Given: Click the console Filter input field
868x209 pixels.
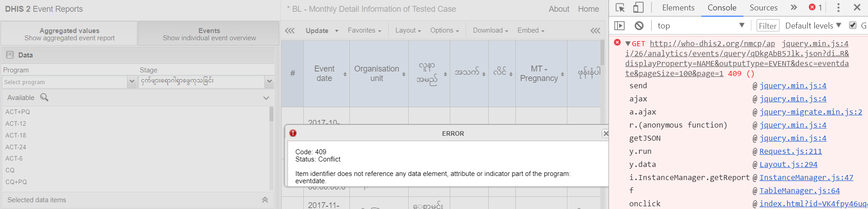Looking at the screenshot, I should click(x=768, y=26).
